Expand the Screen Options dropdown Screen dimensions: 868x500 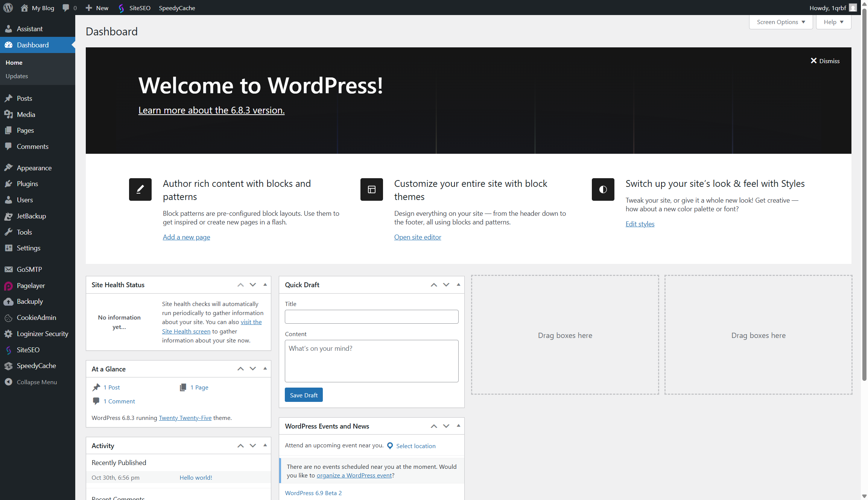coord(781,22)
